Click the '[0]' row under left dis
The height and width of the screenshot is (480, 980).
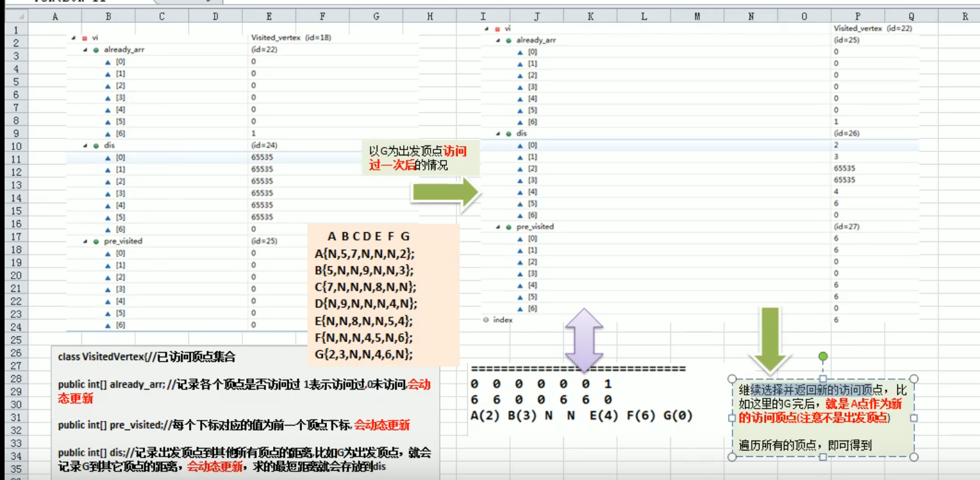[120, 157]
